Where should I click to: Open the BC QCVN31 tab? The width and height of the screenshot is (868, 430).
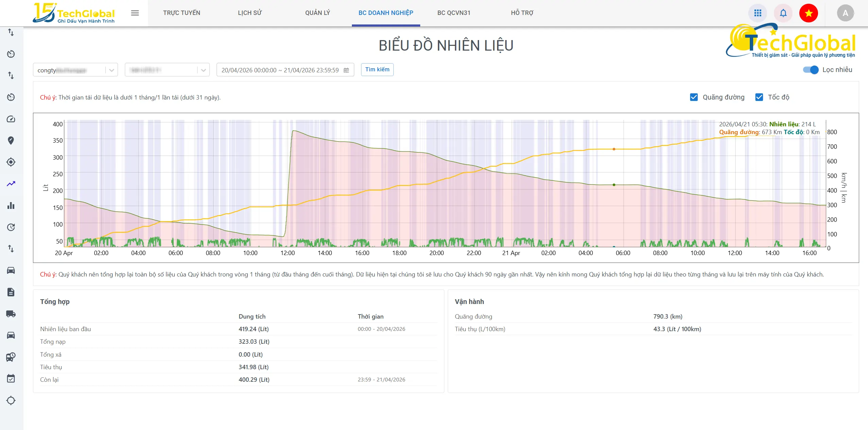(x=454, y=13)
